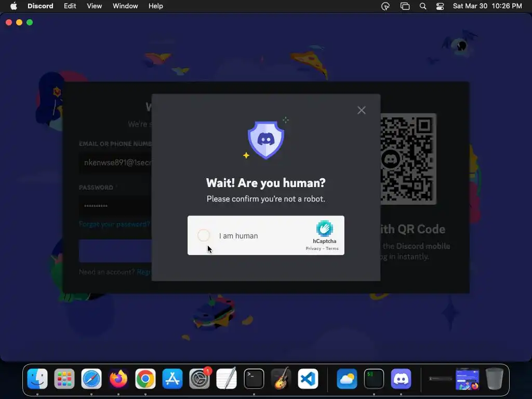Viewport: 532px width, 399px height.
Task: Open Control Center in menu bar
Action: [440, 6]
